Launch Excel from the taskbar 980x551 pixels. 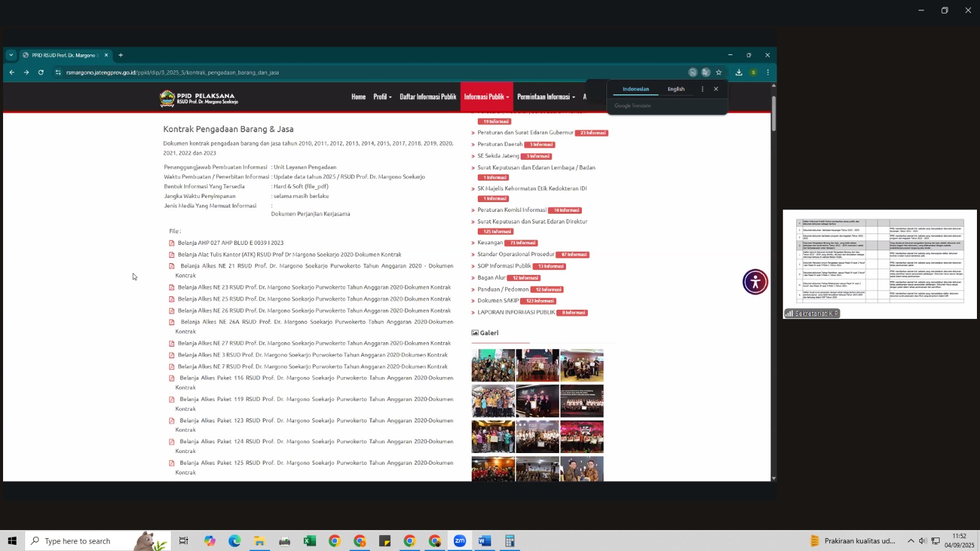pos(309,541)
